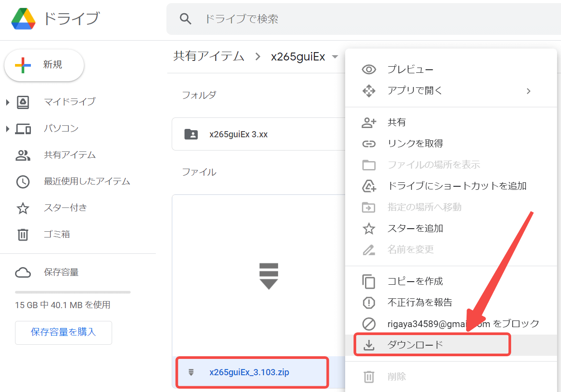
Task: Click the コピーを作成 copy icon
Action: [x=369, y=282]
